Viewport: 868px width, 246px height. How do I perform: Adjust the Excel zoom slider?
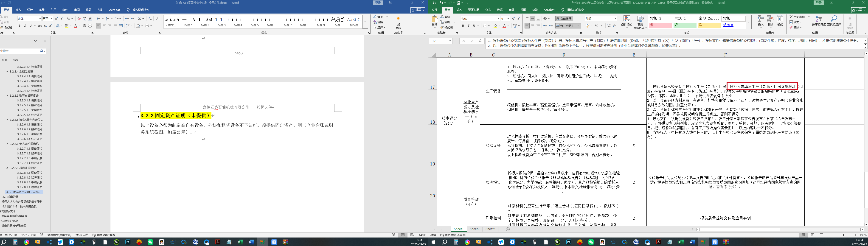(843, 235)
